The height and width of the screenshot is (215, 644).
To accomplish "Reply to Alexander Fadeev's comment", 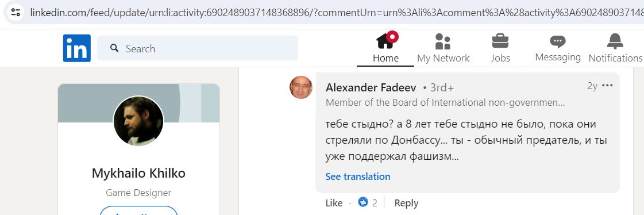I will (x=406, y=203).
